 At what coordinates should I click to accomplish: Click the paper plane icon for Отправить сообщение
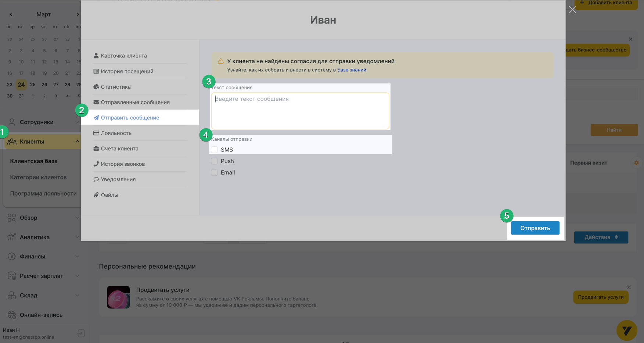pos(96,118)
